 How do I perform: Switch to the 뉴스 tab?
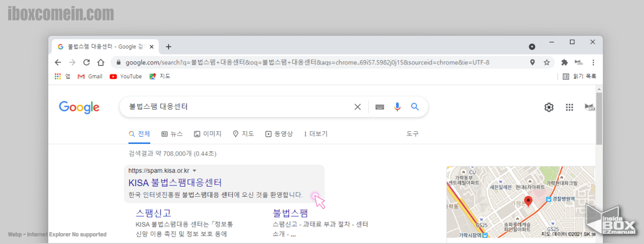click(x=172, y=134)
